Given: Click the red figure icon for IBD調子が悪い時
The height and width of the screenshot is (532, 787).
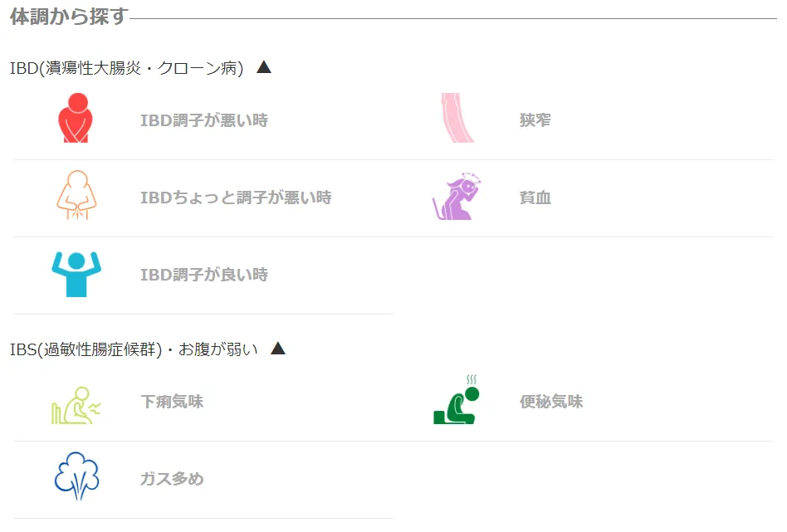Looking at the screenshot, I should pos(76,118).
